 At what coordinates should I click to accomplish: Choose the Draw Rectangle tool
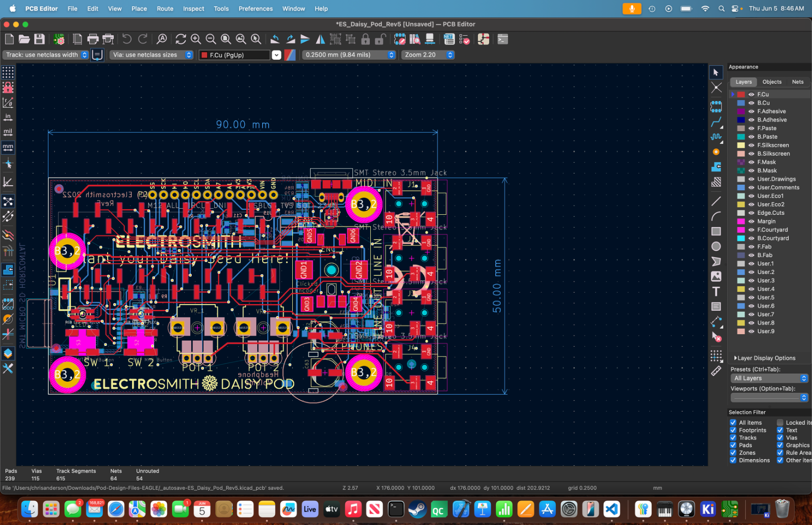click(x=716, y=231)
